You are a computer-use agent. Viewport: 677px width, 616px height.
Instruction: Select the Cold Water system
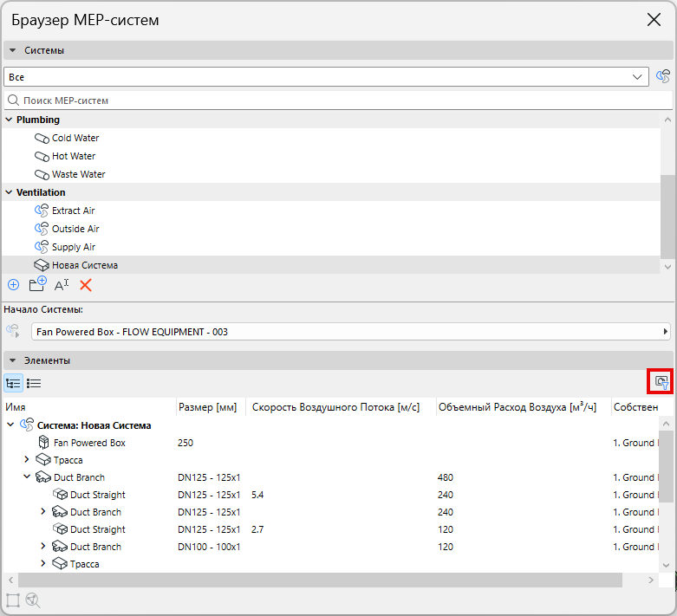coord(331,138)
